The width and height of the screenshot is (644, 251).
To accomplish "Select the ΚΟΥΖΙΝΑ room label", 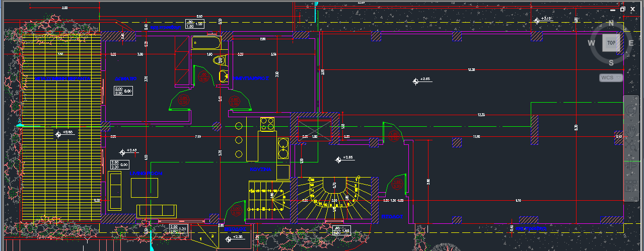I will (x=261, y=170).
